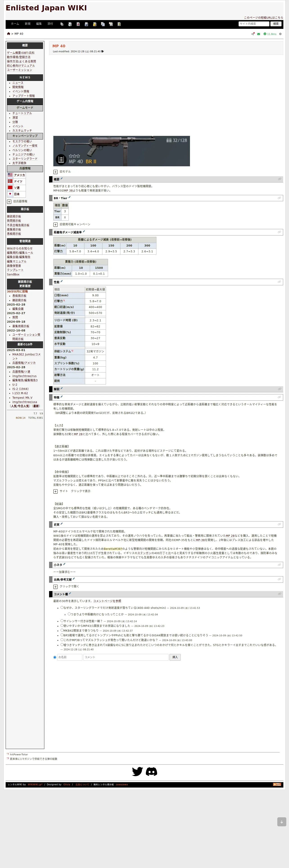Click the サイト内検索 search input field
The height and width of the screenshot is (868, 289).
point(254,24)
